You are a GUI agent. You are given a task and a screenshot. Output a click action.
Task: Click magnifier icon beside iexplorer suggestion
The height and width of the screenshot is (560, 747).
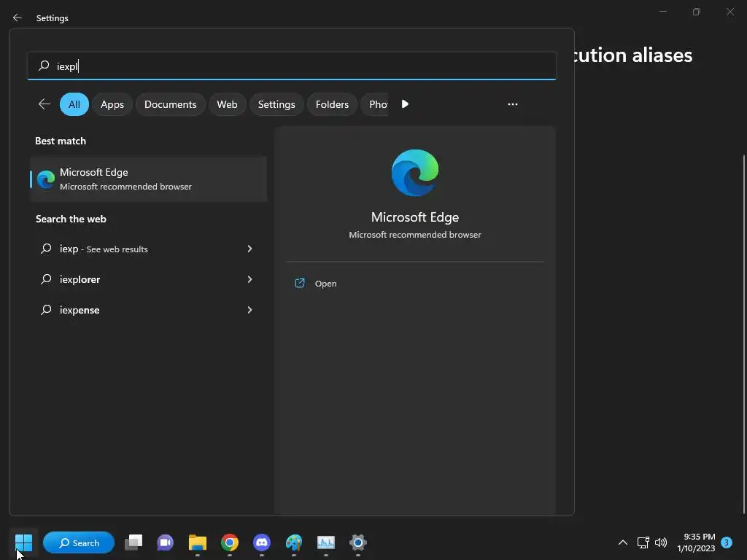(x=46, y=279)
